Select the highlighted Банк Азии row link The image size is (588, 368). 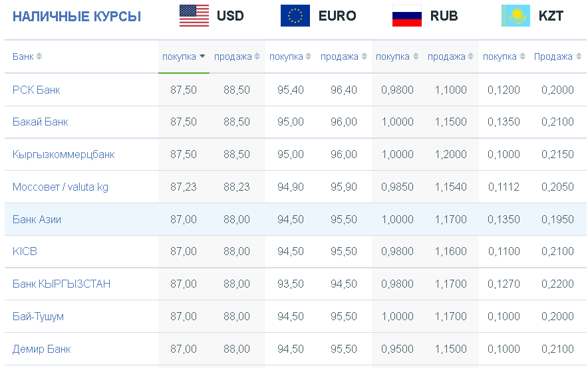tap(37, 219)
